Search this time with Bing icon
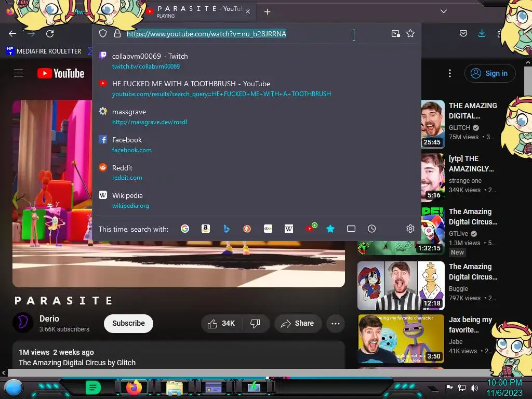The width and height of the screenshot is (532, 399). tap(227, 229)
